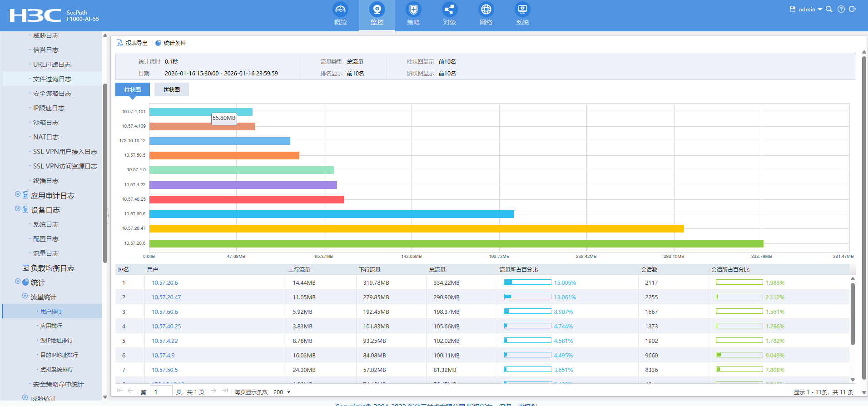Viewport: 868px width, 406px height.
Task: Click the page number input field
Action: pos(162,392)
